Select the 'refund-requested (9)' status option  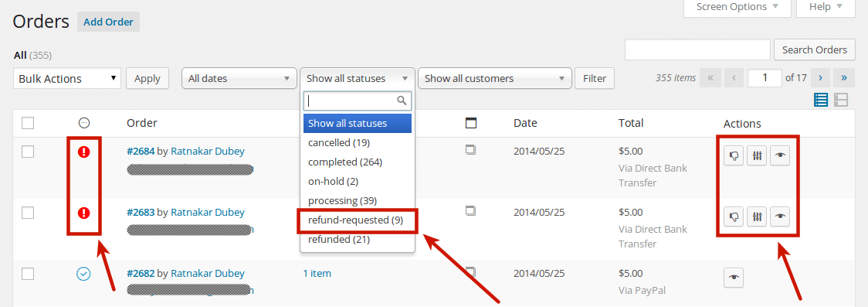357,220
